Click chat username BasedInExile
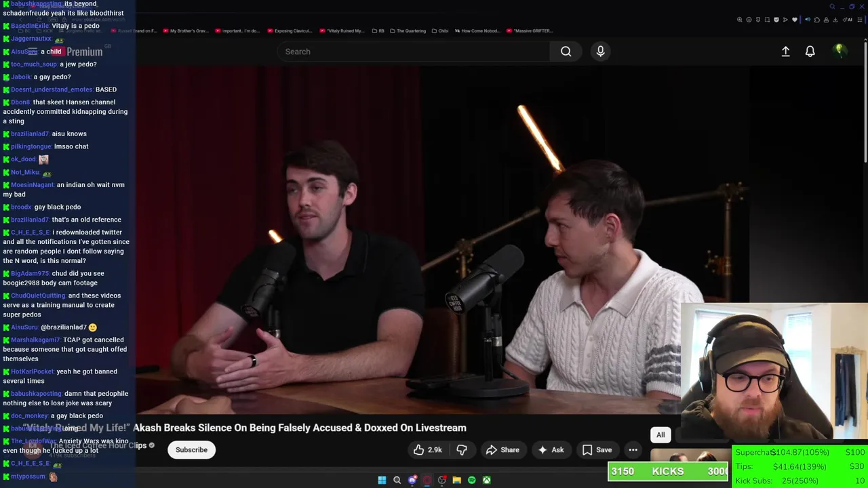Screen dimensions: 868x488 click(30, 26)
